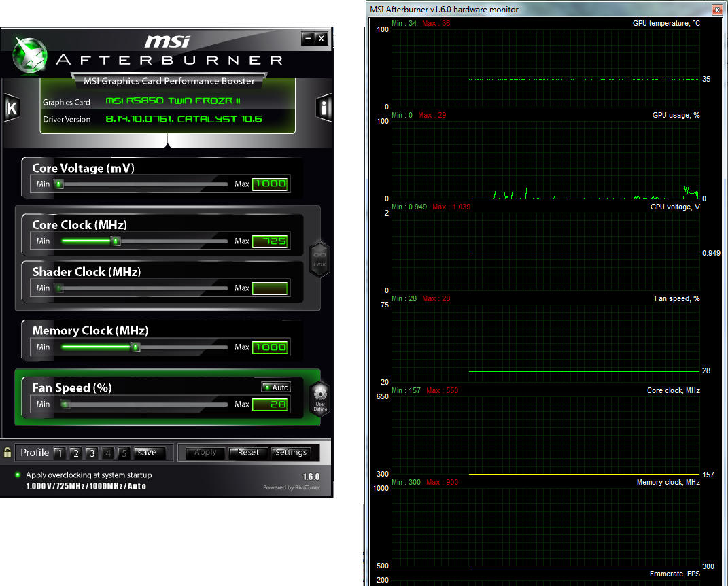Click the MSI Afterburner dragon logo
The height and width of the screenshot is (586, 728).
point(30,55)
